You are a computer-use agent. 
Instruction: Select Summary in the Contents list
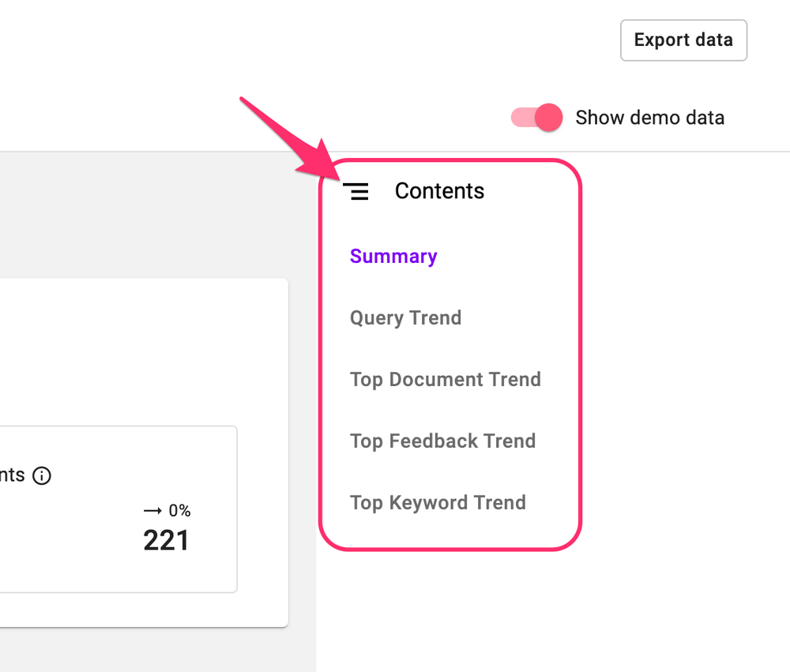[x=393, y=256]
